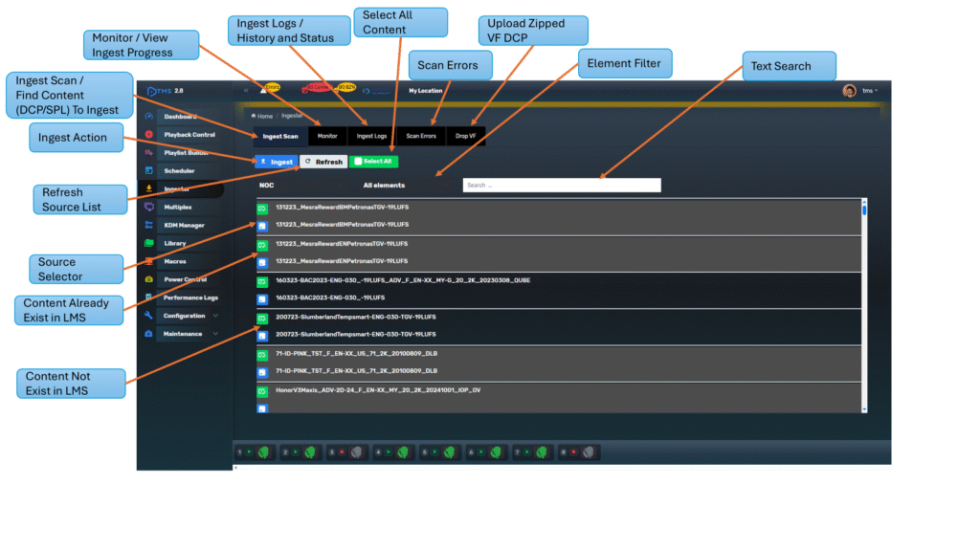Open the All elements filter dropdown
The image size is (980, 551).
pos(384,186)
